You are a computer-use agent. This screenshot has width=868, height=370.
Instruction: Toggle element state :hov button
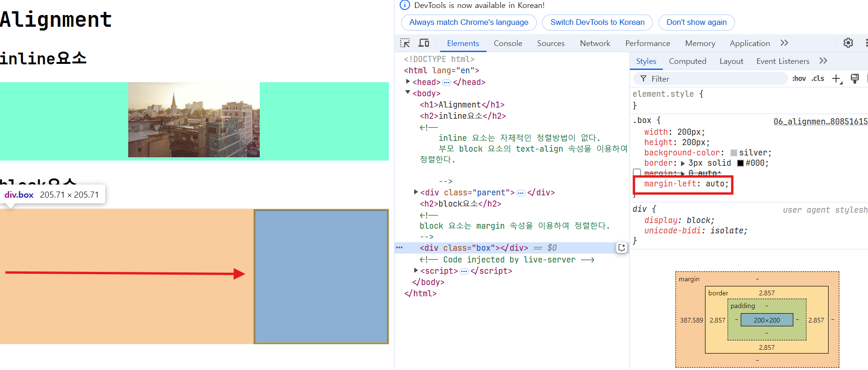[x=799, y=78]
